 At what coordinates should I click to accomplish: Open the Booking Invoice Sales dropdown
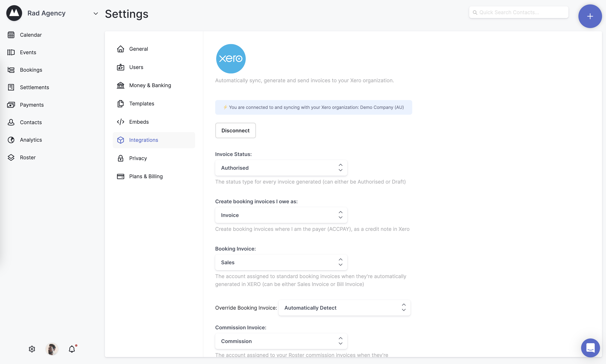pyautogui.click(x=281, y=262)
